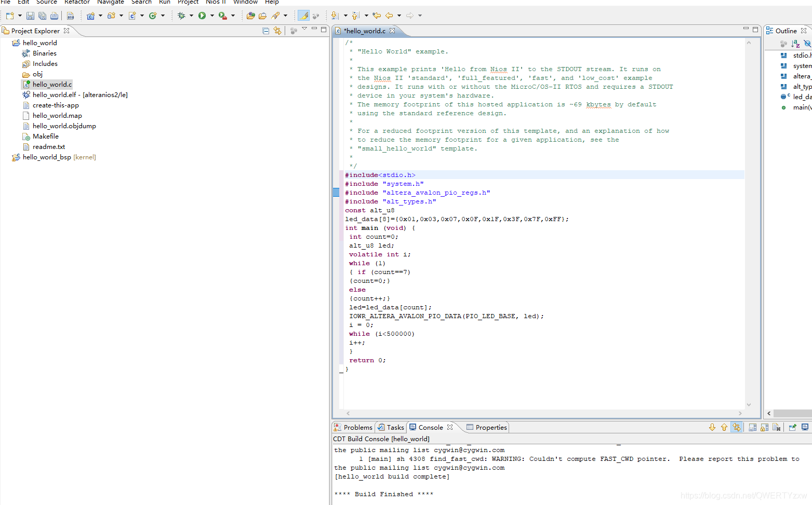Toggle Mark Occurrences highlighter icon

coord(303,16)
